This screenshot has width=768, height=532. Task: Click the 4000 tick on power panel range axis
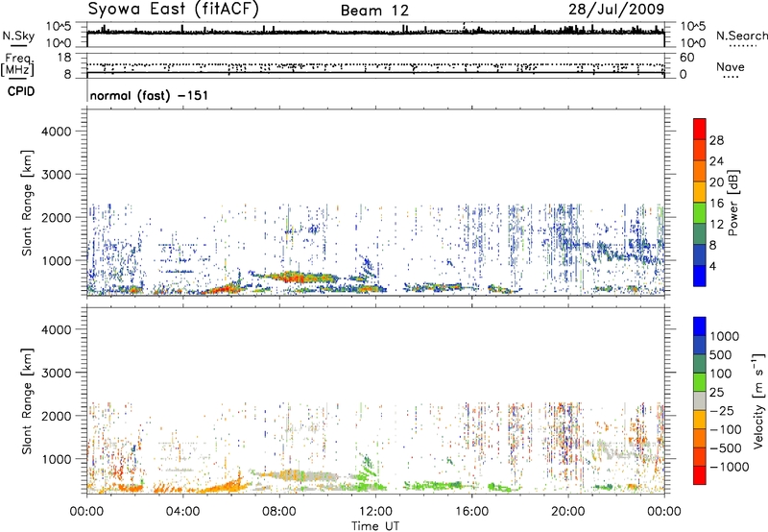click(x=56, y=132)
